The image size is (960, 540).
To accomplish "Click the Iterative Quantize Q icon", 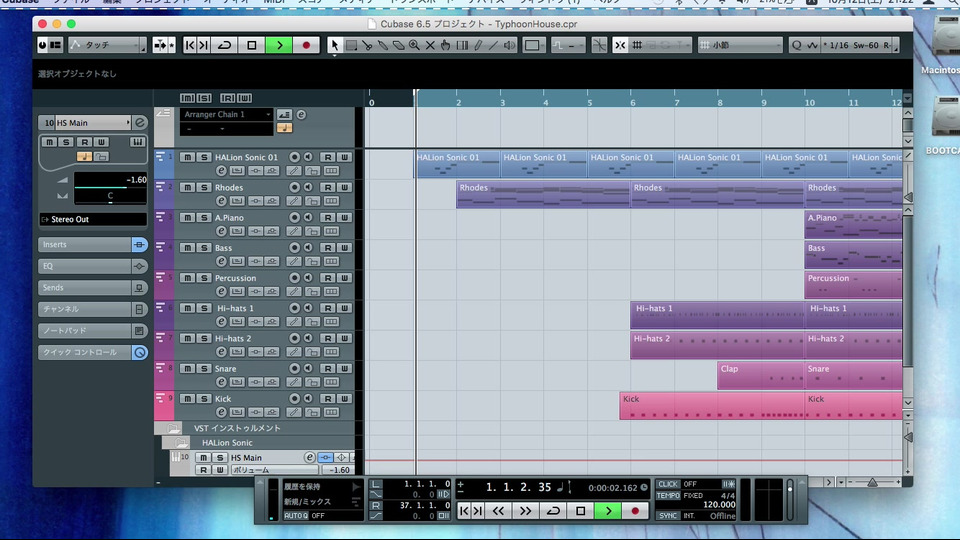I will (x=797, y=45).
